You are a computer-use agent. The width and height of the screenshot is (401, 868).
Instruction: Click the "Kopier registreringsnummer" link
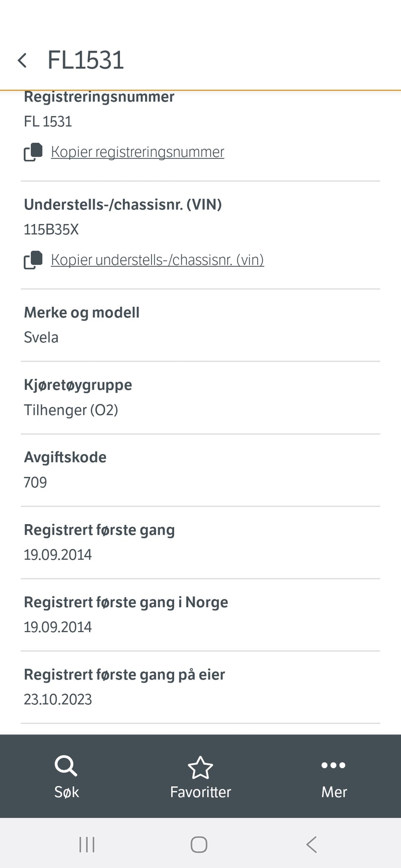click(x=137, y=152)
